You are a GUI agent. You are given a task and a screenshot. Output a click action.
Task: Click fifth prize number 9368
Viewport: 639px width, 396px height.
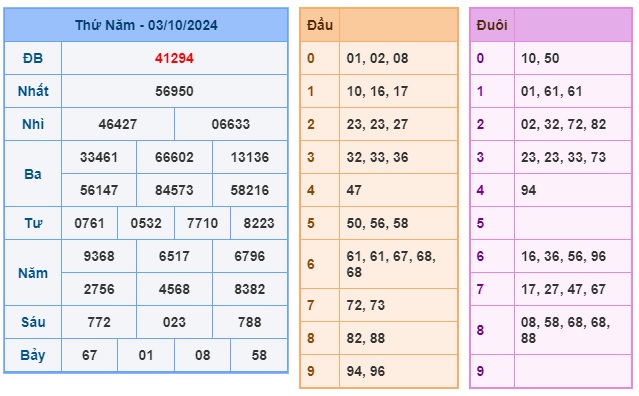tap(99, 256)
